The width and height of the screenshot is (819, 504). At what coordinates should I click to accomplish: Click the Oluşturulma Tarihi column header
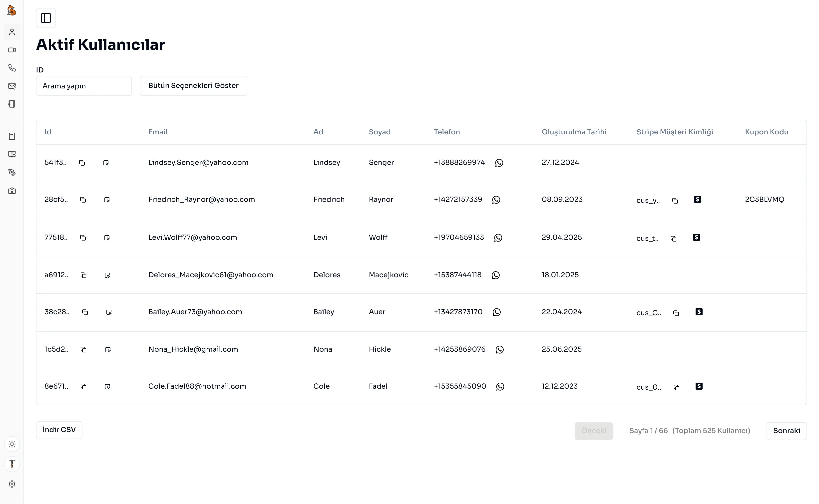[574, 132]
